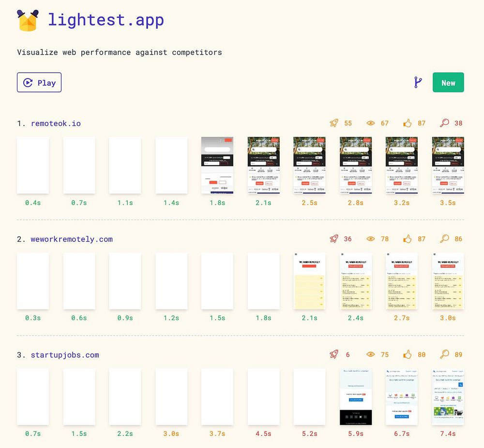Select remoteok.io performance score 55
The height and width of the screenshot is (448, 484).
[348, 124]
